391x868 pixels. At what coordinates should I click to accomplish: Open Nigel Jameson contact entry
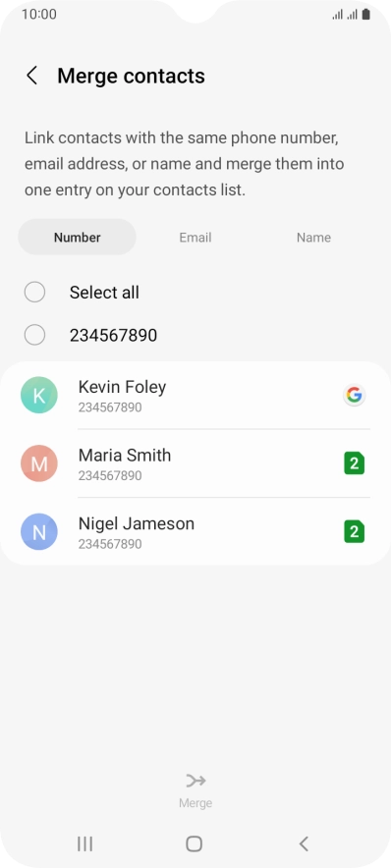tap(195, 531)
